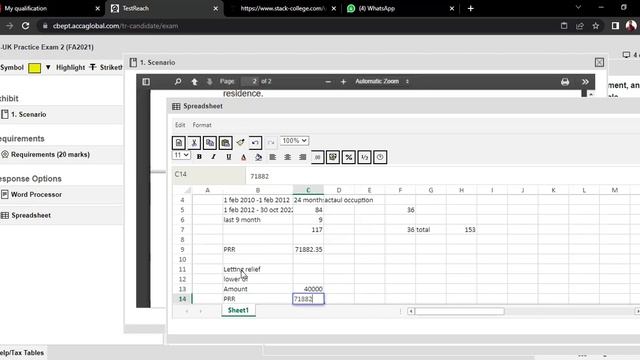
Task: Open Requirements (20 marks)
Action: pyautogui.click(x=61, y=155)
